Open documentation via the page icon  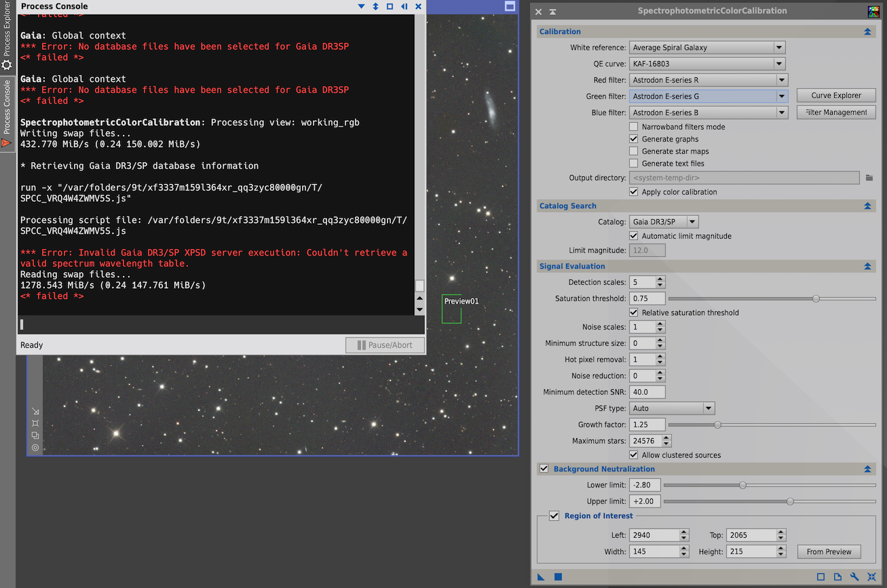coord(837,577)
